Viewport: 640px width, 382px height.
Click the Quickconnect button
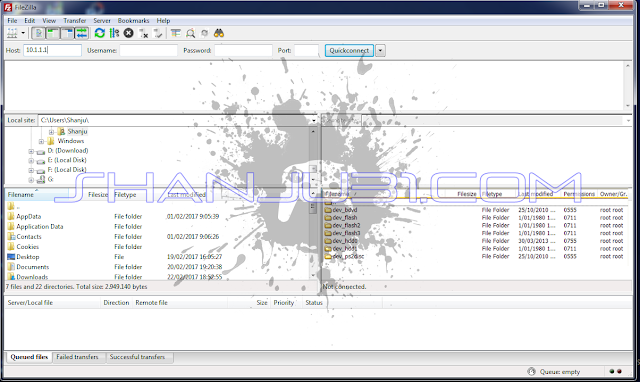pyautogui.click(x=349, y=51)
